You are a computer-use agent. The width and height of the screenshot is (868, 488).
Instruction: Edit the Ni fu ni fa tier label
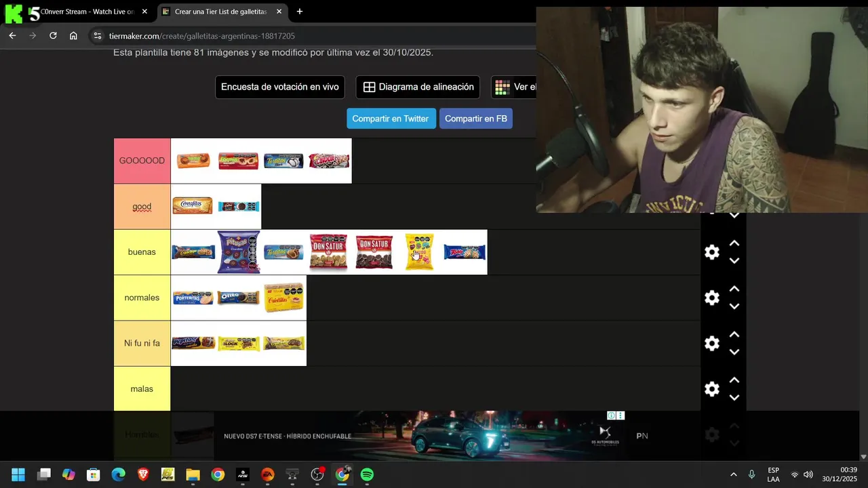click(x=142, y=344)
